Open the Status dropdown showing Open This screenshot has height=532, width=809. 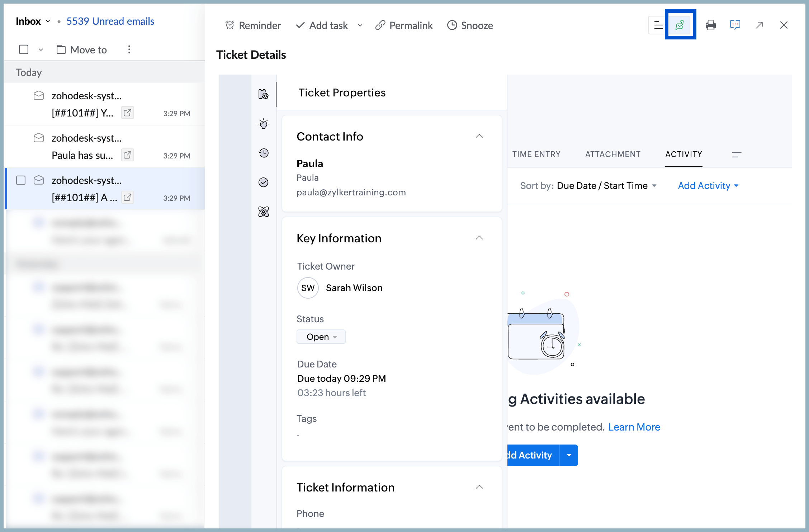tap(321, 336)
